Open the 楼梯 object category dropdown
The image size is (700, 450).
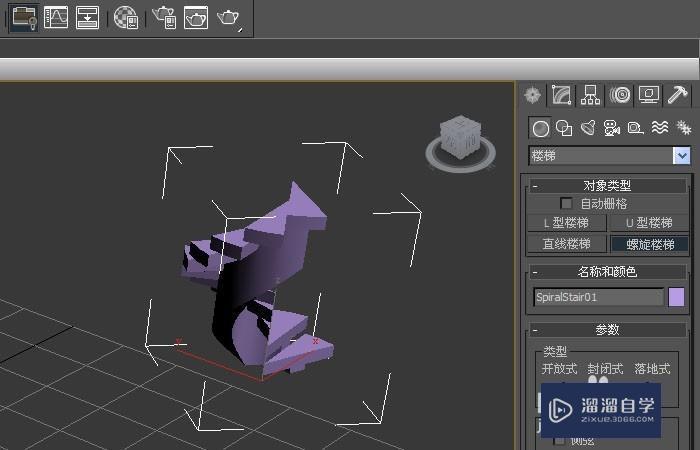[x=609, y=156]
